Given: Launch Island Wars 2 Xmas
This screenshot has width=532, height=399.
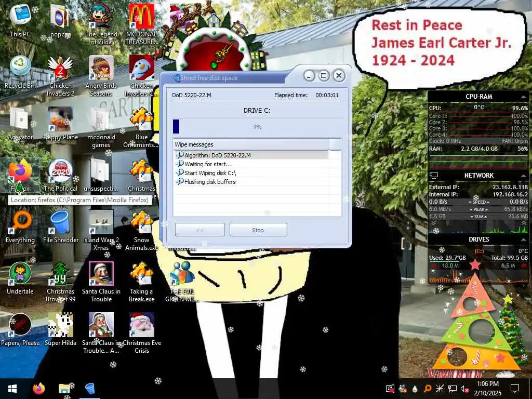Looking at the screenshot, I should pyautogui.click(x=101, y=230).
